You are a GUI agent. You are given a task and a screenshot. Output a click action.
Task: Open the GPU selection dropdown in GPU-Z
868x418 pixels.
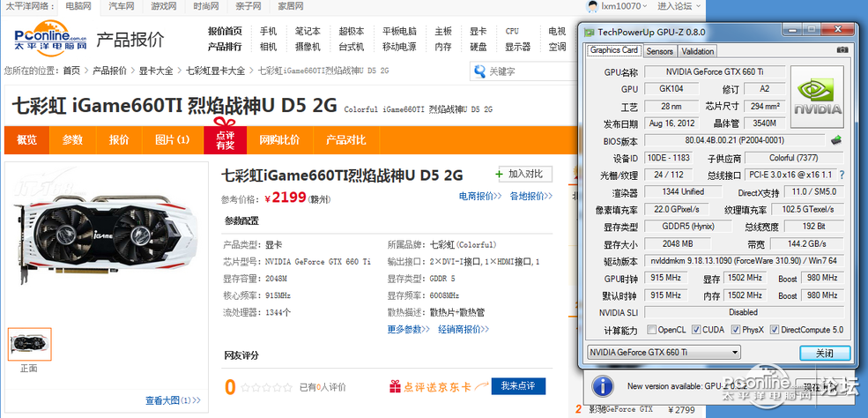tap(664, 352)
